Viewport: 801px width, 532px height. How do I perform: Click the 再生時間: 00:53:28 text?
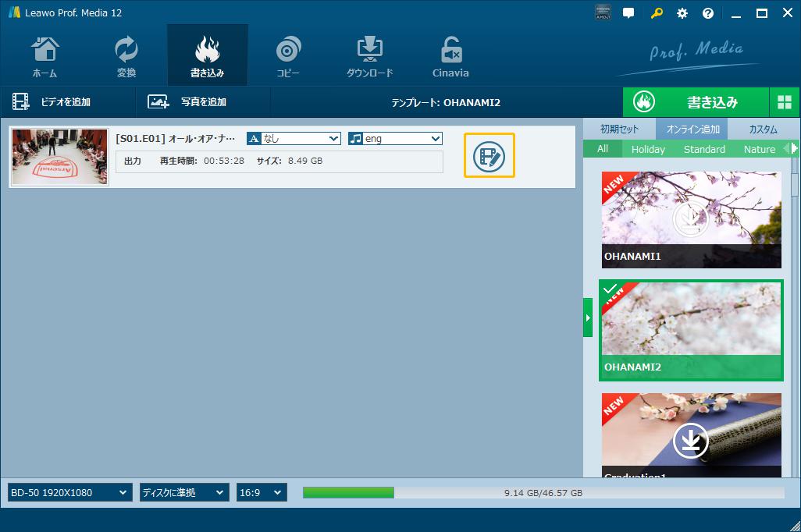coord(201,161)
